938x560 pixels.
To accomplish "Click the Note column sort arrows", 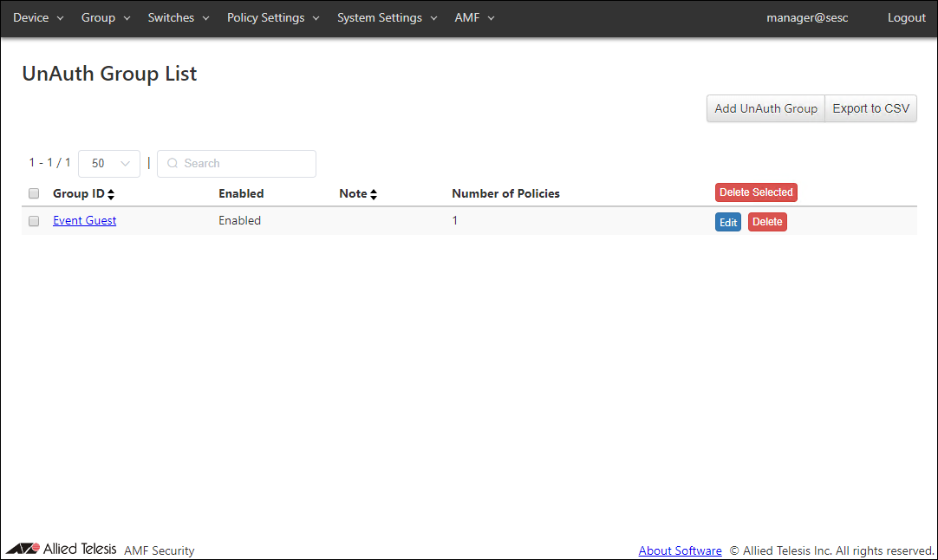I will [374, 194].
